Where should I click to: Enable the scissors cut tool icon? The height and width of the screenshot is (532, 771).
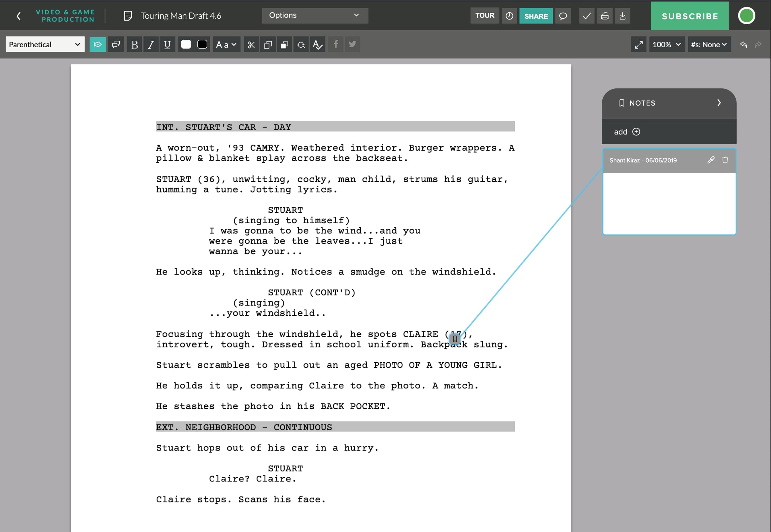(x=251, y=44)
